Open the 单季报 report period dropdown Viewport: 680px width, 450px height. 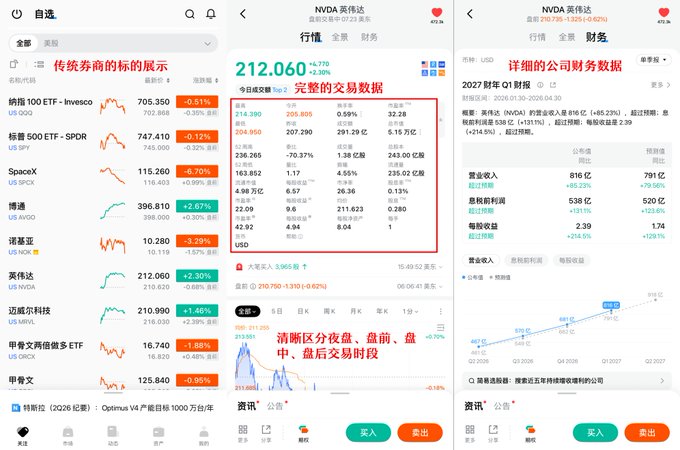pos(653,60)
